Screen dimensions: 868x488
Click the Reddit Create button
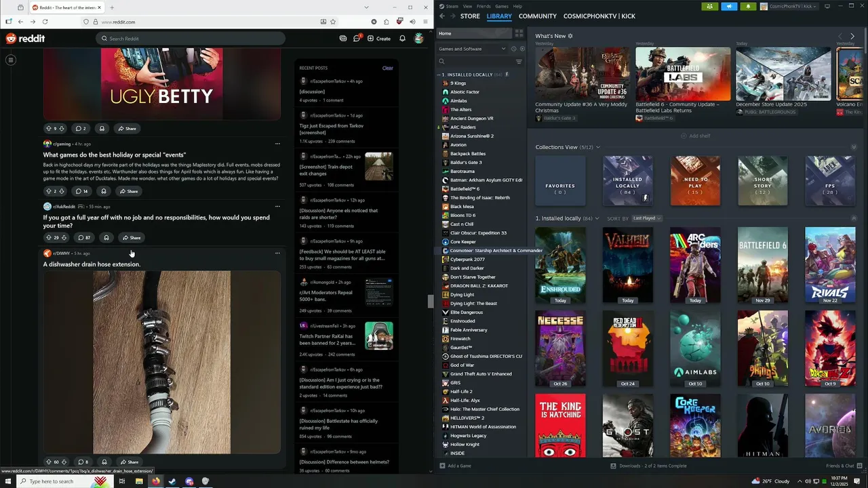point(379,39)
